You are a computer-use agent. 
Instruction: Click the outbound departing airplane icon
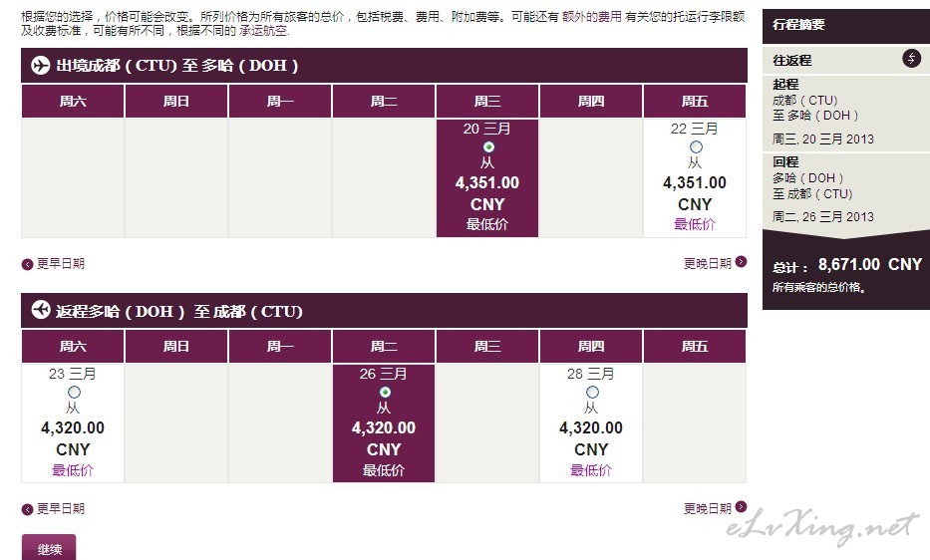point(40,65)
